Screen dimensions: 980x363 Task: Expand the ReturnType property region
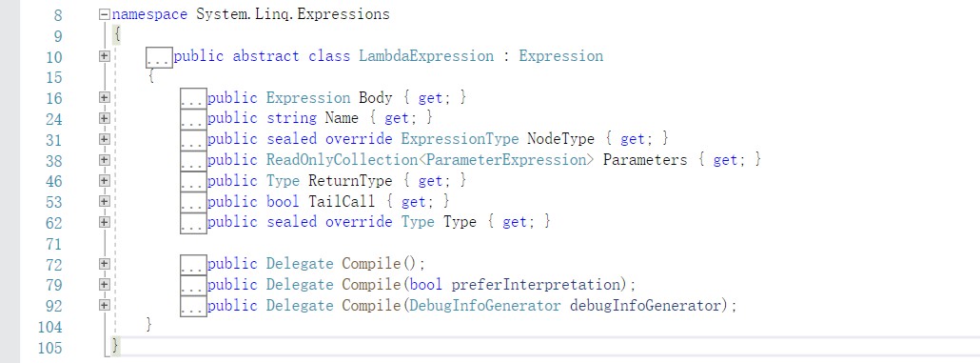point(105,181)
